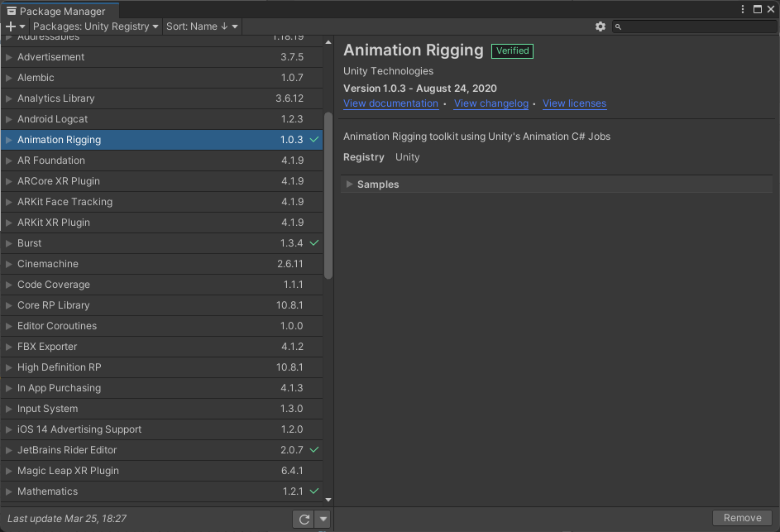The width and height of the screenshot is (780, 532).
Task: Click the Verified badge
Action: tap(512, 50)
